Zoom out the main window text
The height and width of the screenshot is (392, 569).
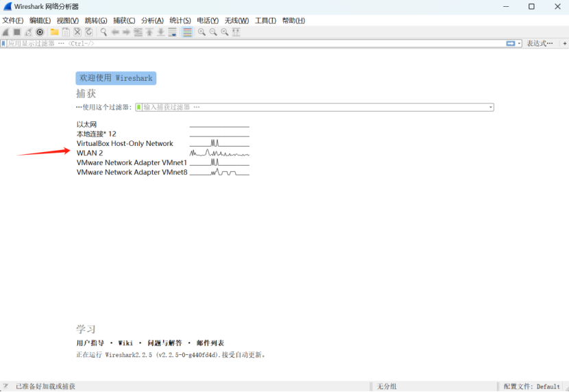pos(213,32)
